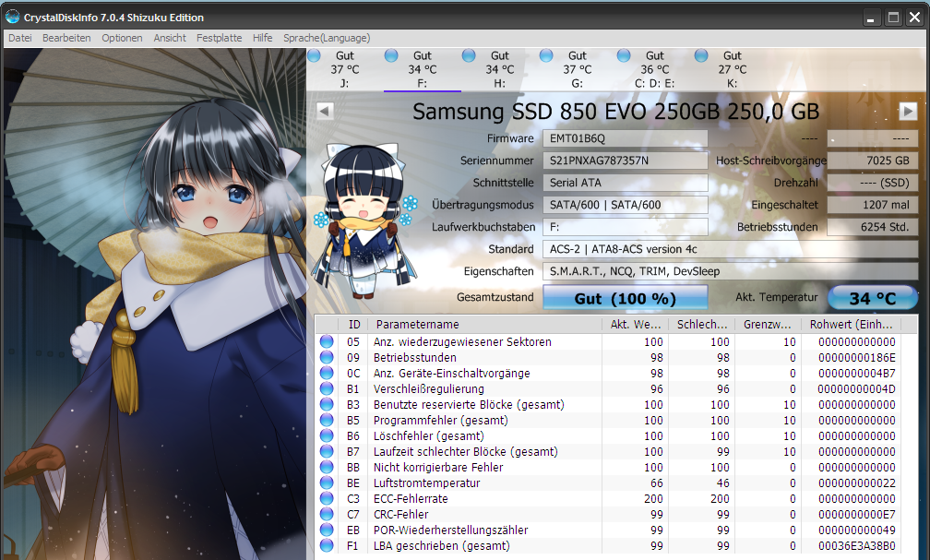Click the Standard field ACS-2
This screenshot has height=560, width=930.
tap(730, 249)
